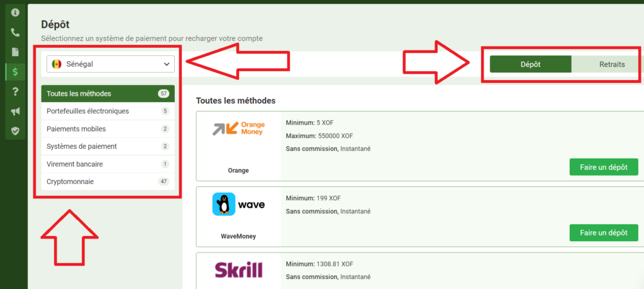Click the 47 count badge on Cryptomonnaie
Screen dimensions: 644x289
coord(164,181)
